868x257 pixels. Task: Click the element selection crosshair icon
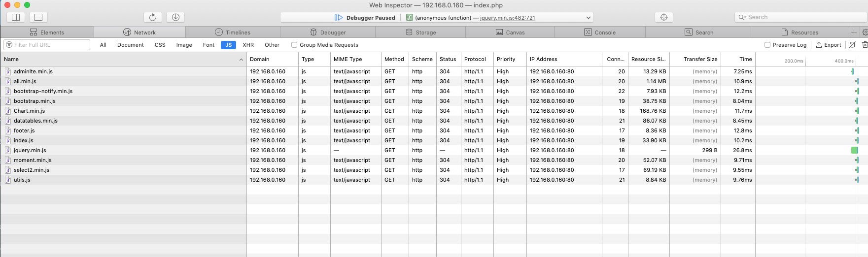point(664,17)
